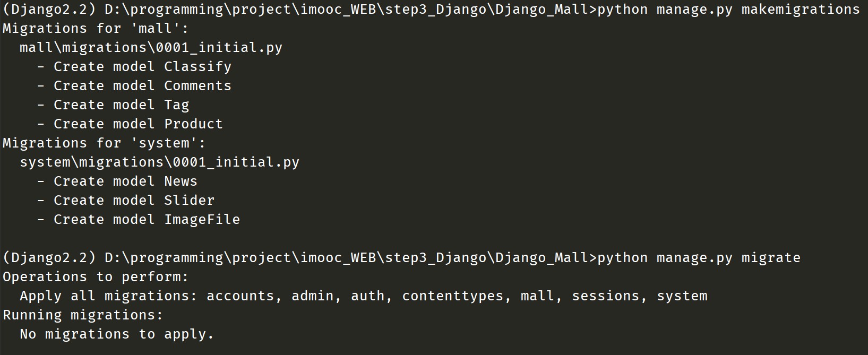This screenshot has width=868, height=355.
Task: Click the 'Operations to perform:' line
Action: coord(96,277)
